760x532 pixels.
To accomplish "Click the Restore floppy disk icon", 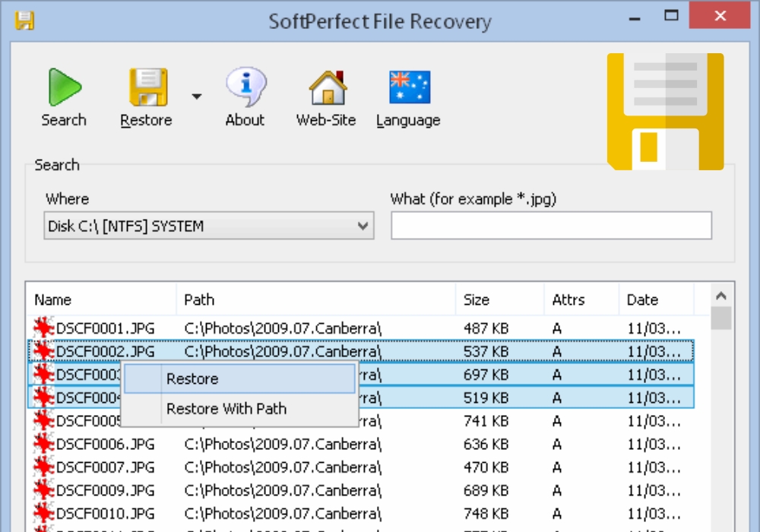I will [148, 87].
